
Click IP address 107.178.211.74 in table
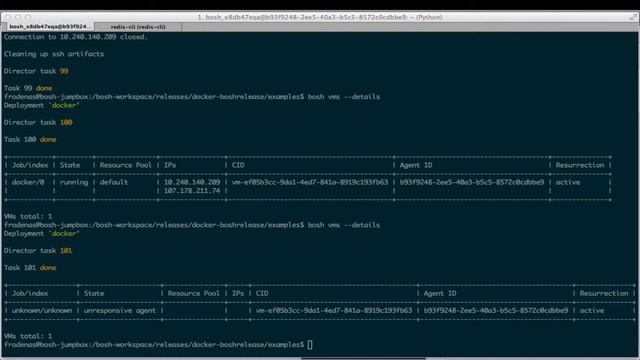point(192,191)
